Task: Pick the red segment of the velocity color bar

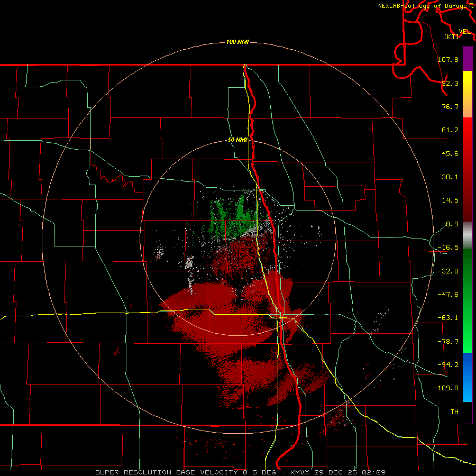Action: tap(467, 169)
